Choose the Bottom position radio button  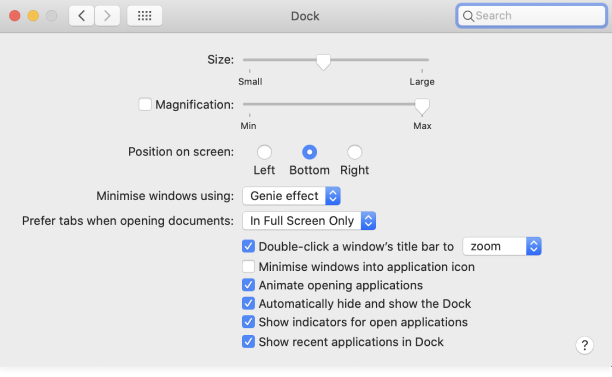tap(310, 152)
